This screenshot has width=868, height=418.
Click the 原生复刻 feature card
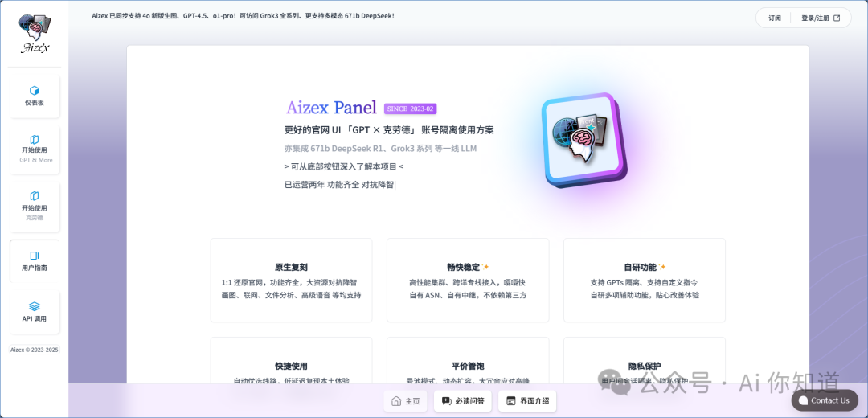pos(291,281)
